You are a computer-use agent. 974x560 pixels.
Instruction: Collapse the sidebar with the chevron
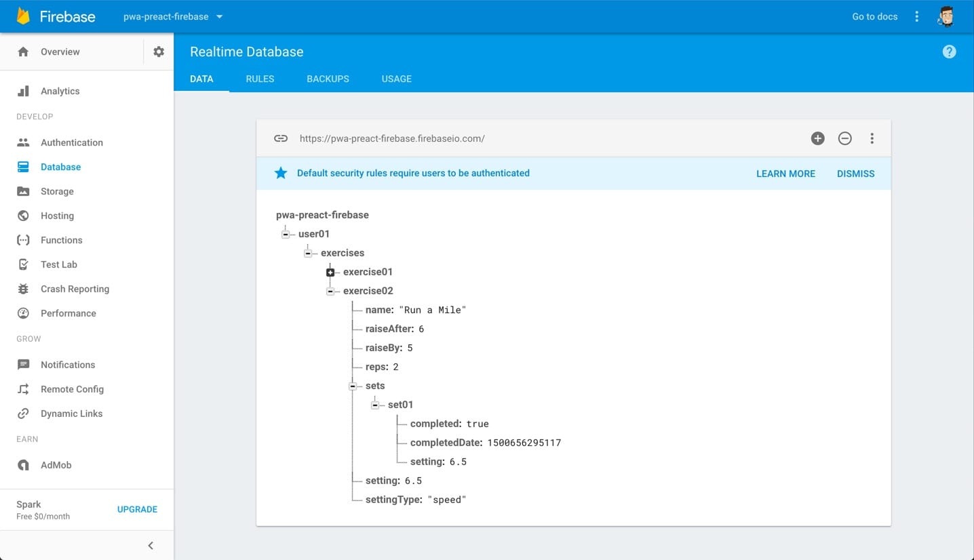coord(151,546)
